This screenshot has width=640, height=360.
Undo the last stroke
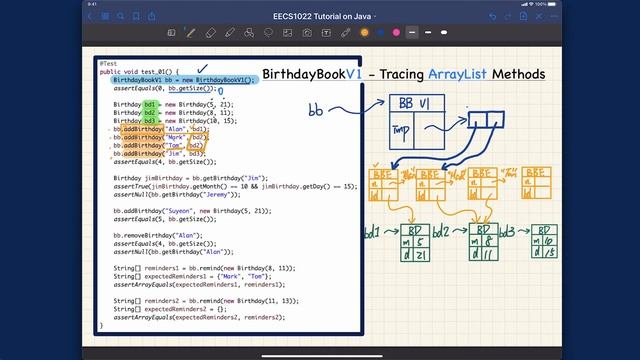(x=493, y=16)
